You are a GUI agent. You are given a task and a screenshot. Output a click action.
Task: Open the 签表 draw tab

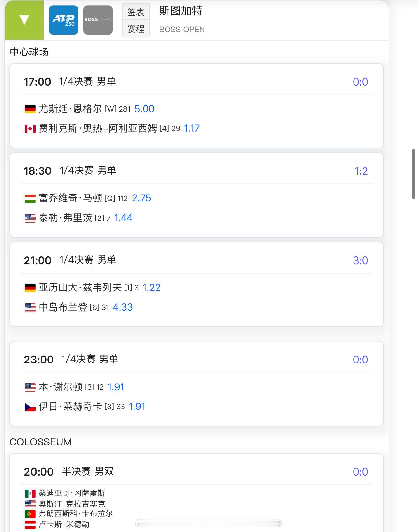[136, 12]
